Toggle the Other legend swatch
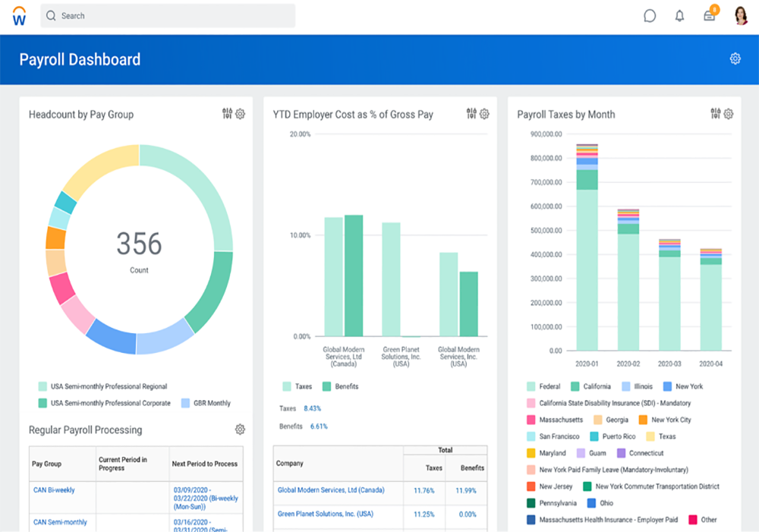This screenshot has width=759, height=532. tap(693, 519)
